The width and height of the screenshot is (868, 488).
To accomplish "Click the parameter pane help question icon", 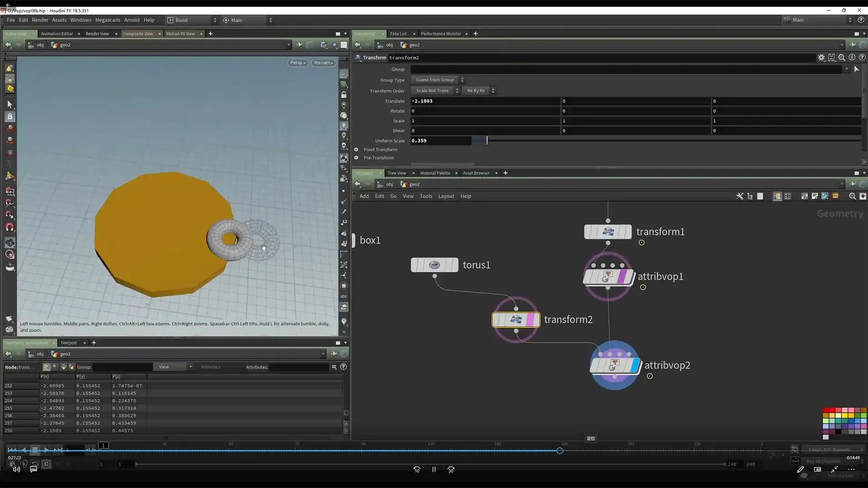I will (x=862, y=57).
